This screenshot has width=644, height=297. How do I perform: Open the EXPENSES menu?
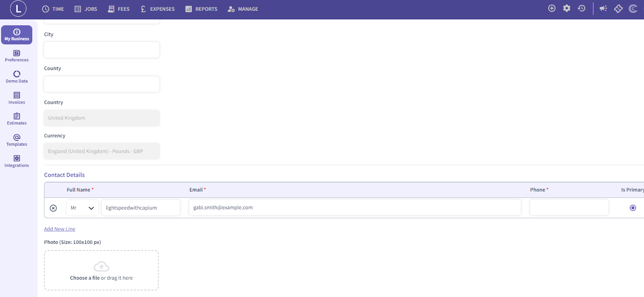(x=157, y=9)
